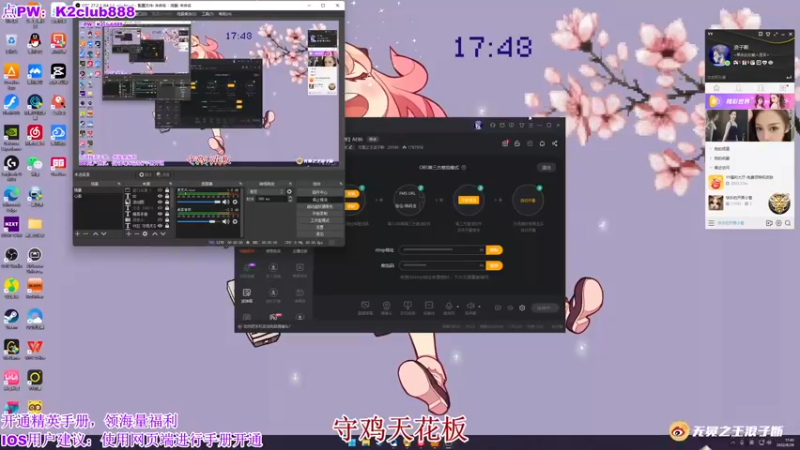Open hamburger menu in streaming assistant title bar

(x=531, y=125)
